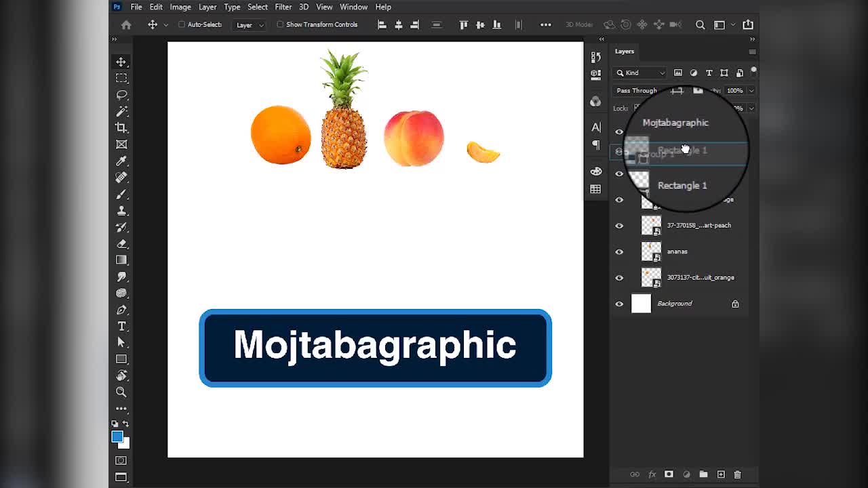
Task: Toggle visibility of the Background layer
Action: coord(619,304)
